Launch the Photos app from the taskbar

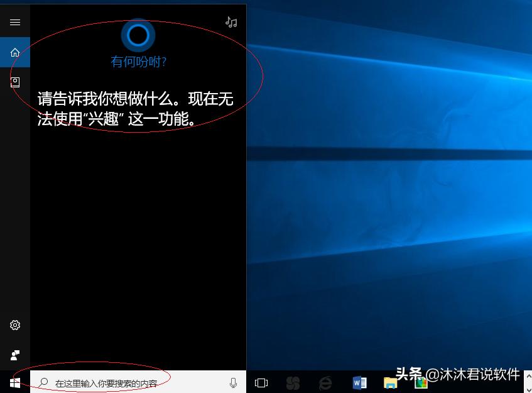[420, 382]
